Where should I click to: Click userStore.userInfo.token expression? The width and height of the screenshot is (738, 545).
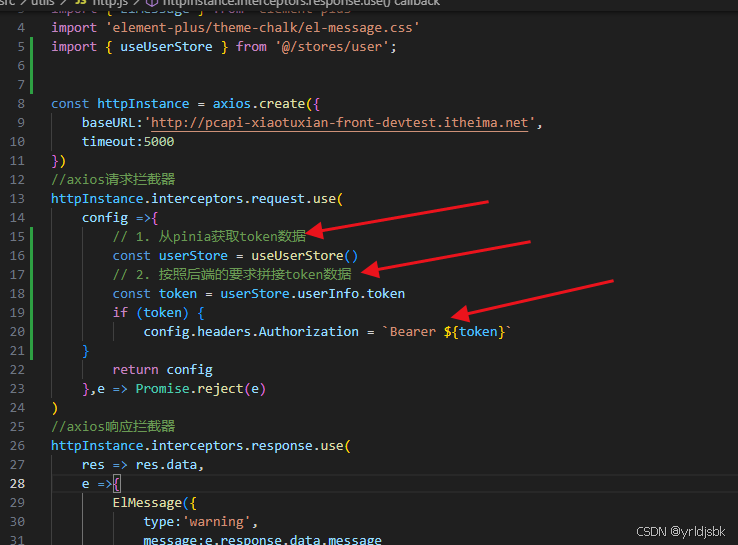[x=313, y=294]
